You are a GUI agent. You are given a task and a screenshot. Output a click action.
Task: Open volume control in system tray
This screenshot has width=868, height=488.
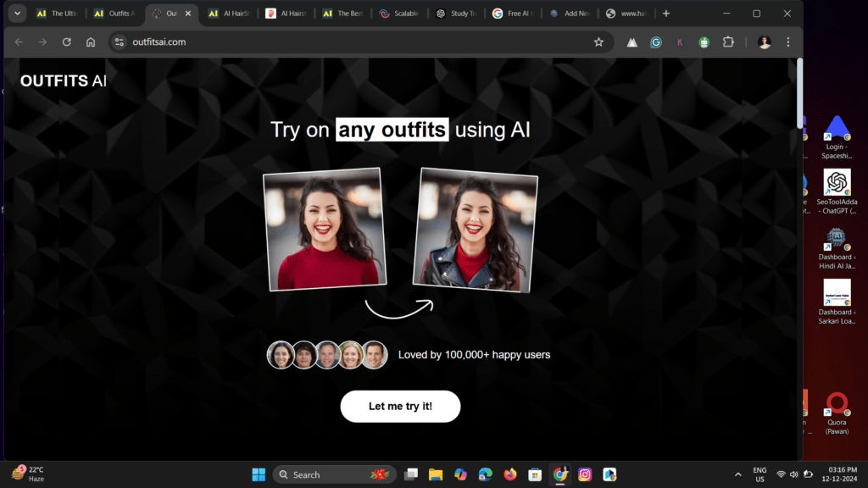point(794,474)
